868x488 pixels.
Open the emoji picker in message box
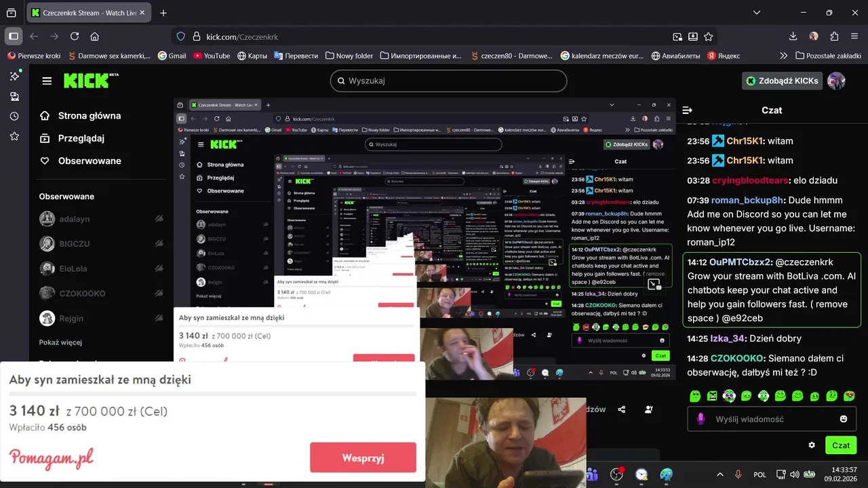844,419
